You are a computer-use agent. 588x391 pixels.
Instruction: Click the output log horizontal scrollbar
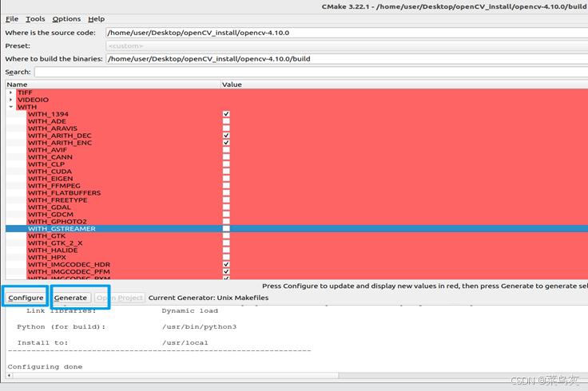click(176, 375)
